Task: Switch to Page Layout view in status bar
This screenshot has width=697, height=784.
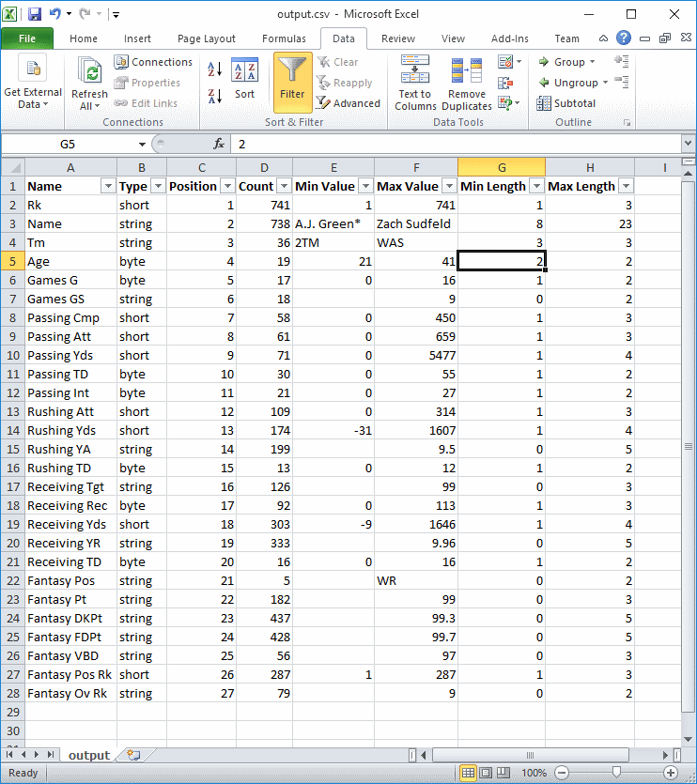Action: coord(486,773)
